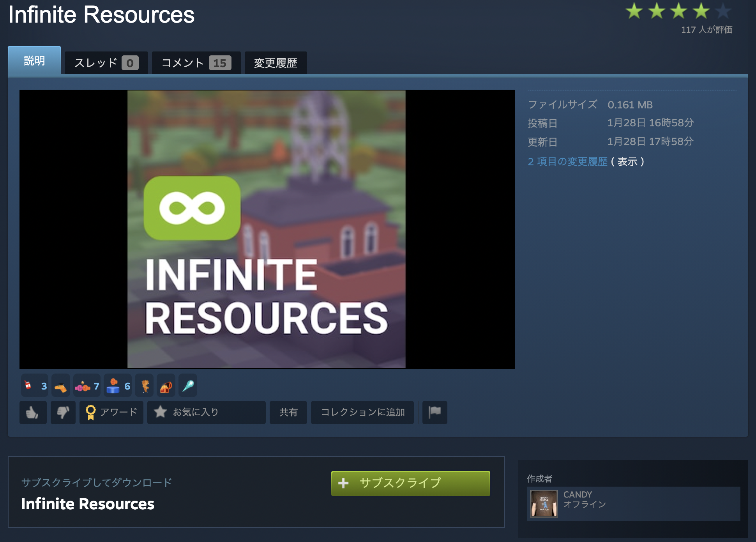Click the 投稿日 label
Viewport: 756px width, 542px height.
pyautogui.click(x=542, y=123)
